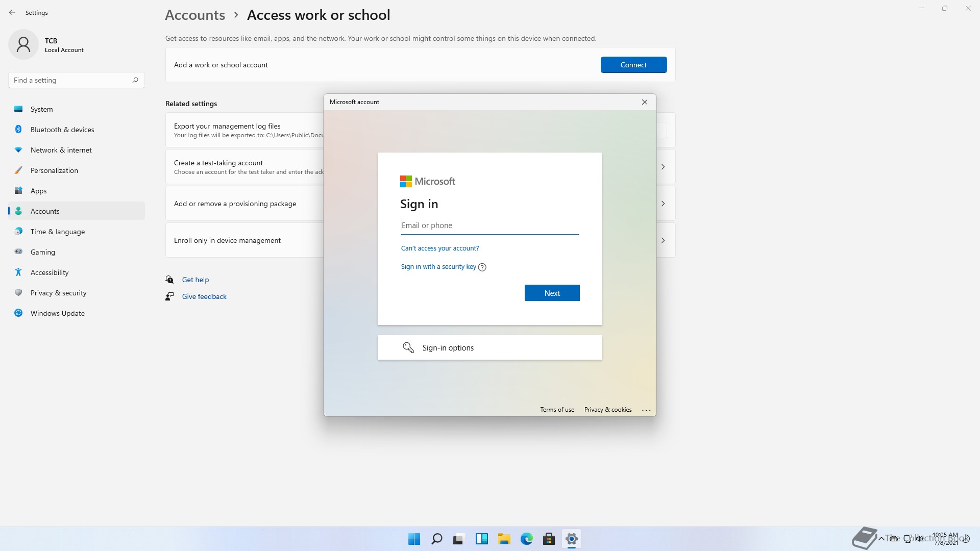This screenshot has width=980, height=551.
Task: Click the Privacy & cookies link
Action: (x=608, y=410)
